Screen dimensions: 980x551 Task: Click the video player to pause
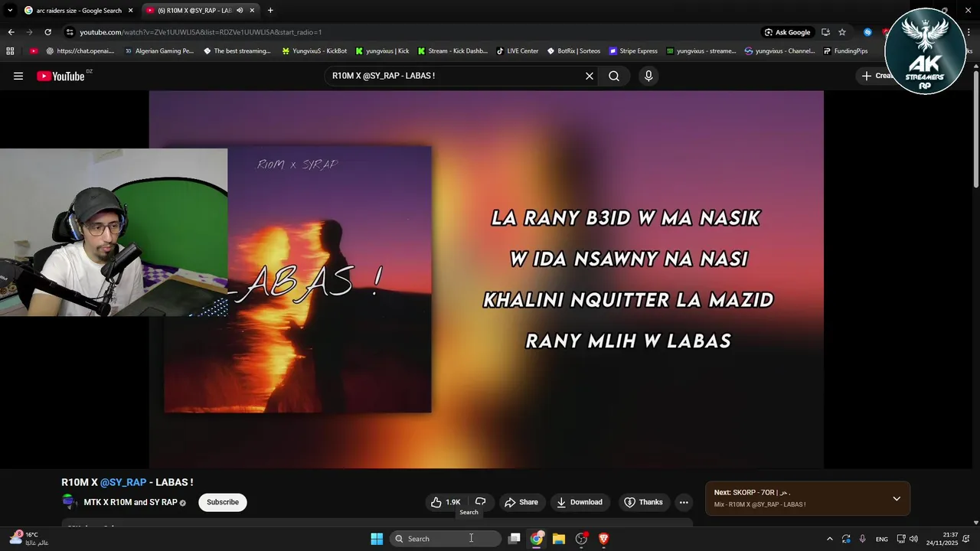(486, 279)
